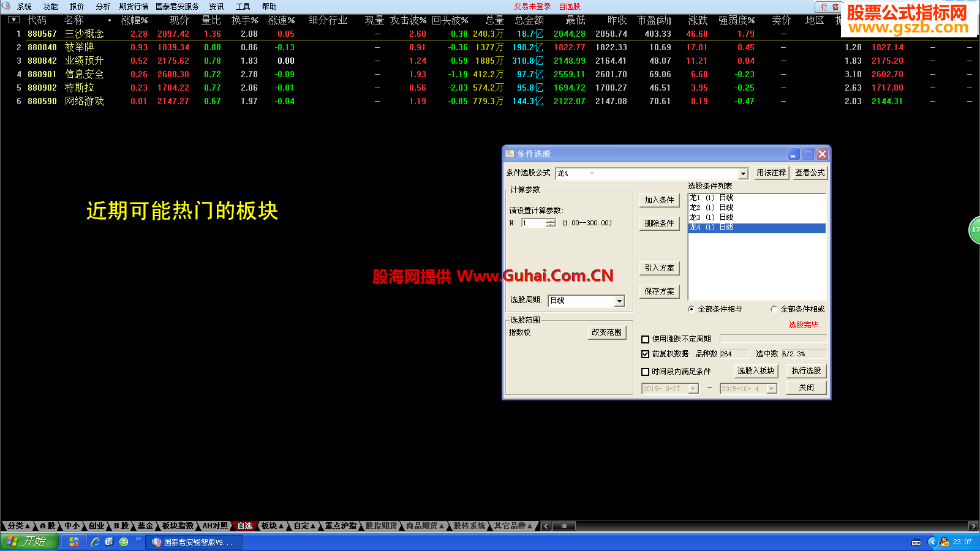980x551 pixels.
Task: Select 龙1 (1) 日线 in condition list
Action: point(756,198)
